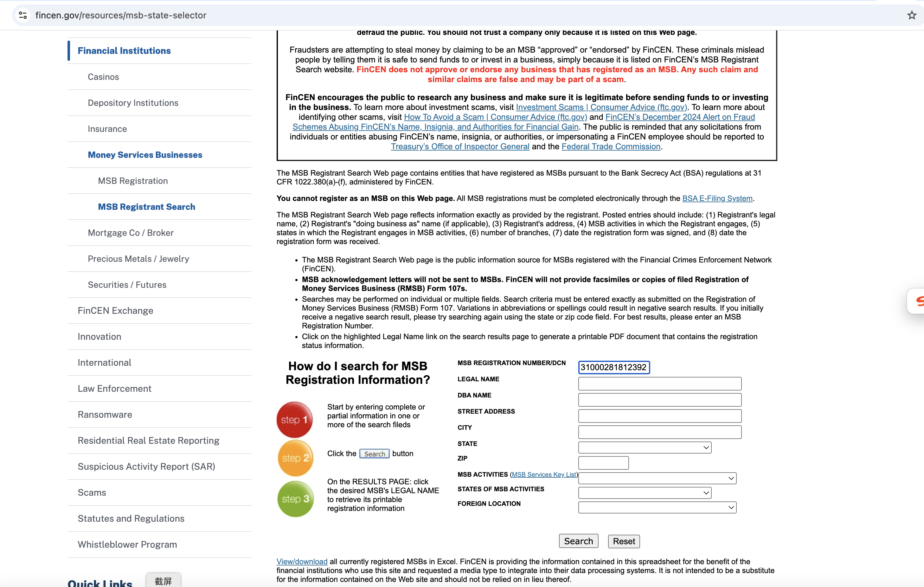Go to Residential Real Estate Reporting
The height and width of the screenshot is (587, 924).
pyautogui.click(x=149, y=441)
